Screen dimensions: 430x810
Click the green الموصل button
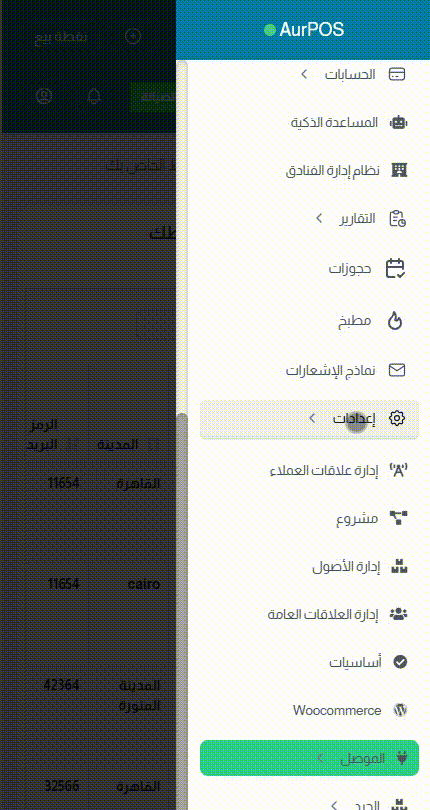[x=309, y=758]
